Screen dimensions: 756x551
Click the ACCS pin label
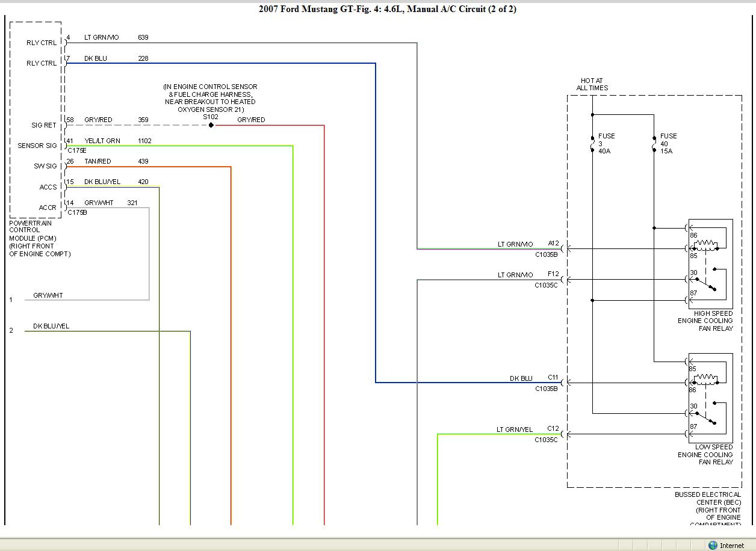48,187
